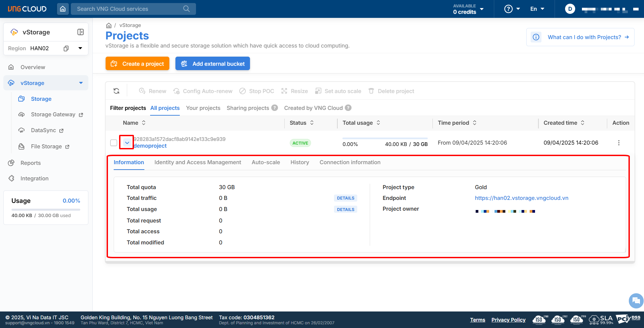
Task: Select the demoproject row checkbox
Action: (x=114, y=143)
